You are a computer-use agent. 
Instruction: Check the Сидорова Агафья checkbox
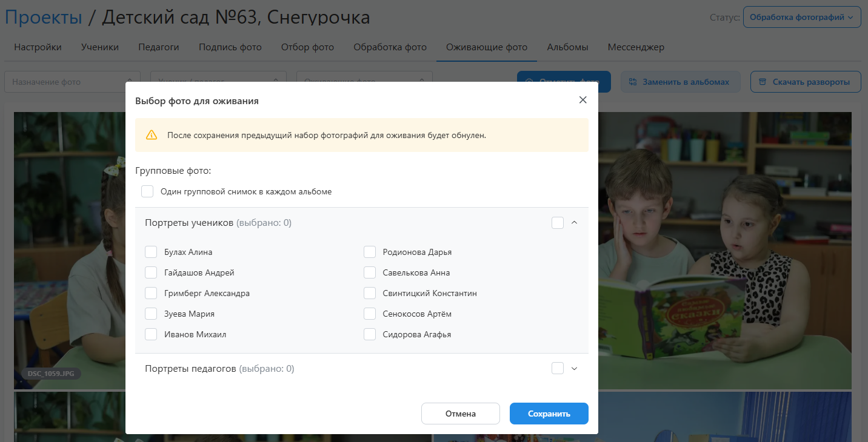coord(370,334)
